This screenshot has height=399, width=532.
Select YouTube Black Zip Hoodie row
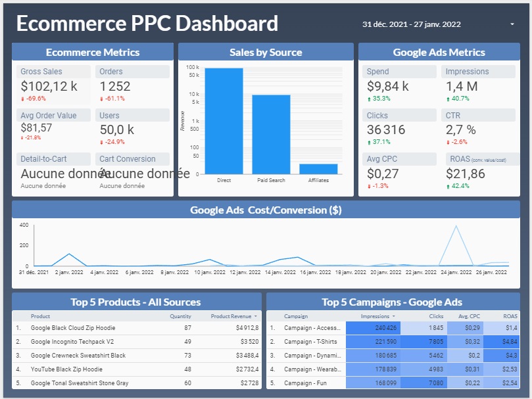click(137, 369)
